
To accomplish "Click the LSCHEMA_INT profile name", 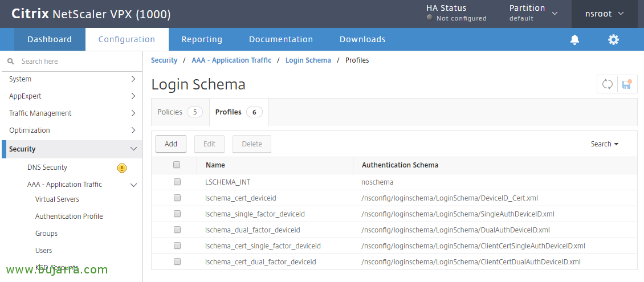I will tap(227, 182).
